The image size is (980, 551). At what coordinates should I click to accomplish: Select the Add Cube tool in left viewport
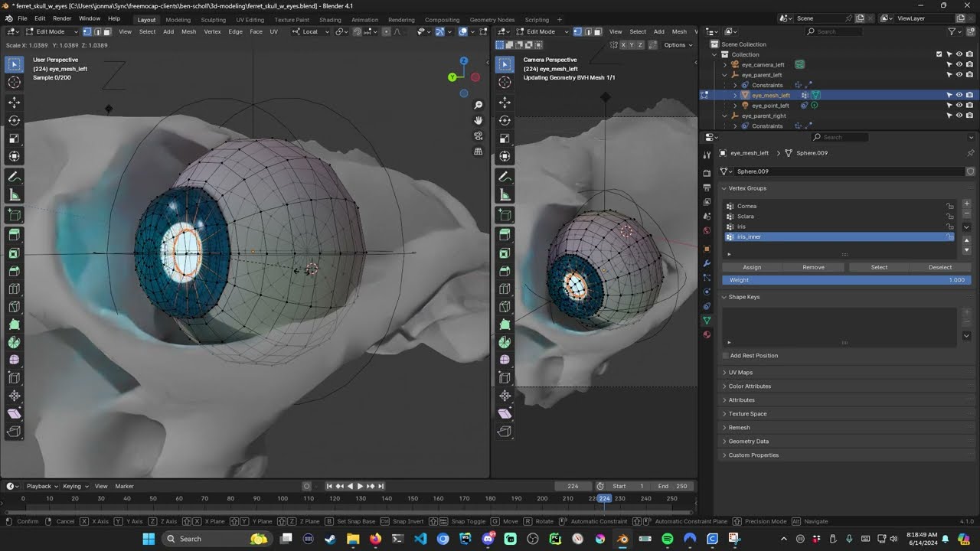[x=15, y=215]
